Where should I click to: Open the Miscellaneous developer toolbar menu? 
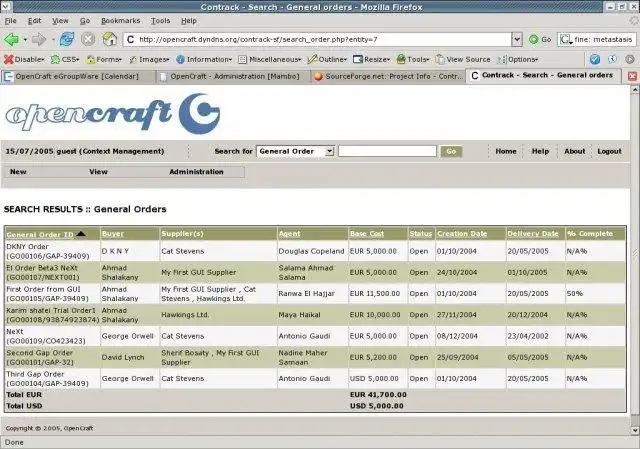(269, 60)
